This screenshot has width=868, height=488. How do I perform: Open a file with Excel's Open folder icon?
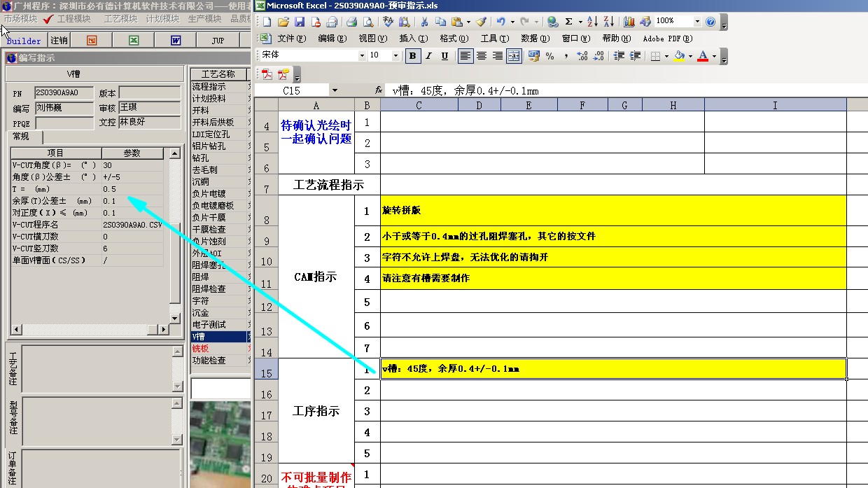tap(283, 21)
